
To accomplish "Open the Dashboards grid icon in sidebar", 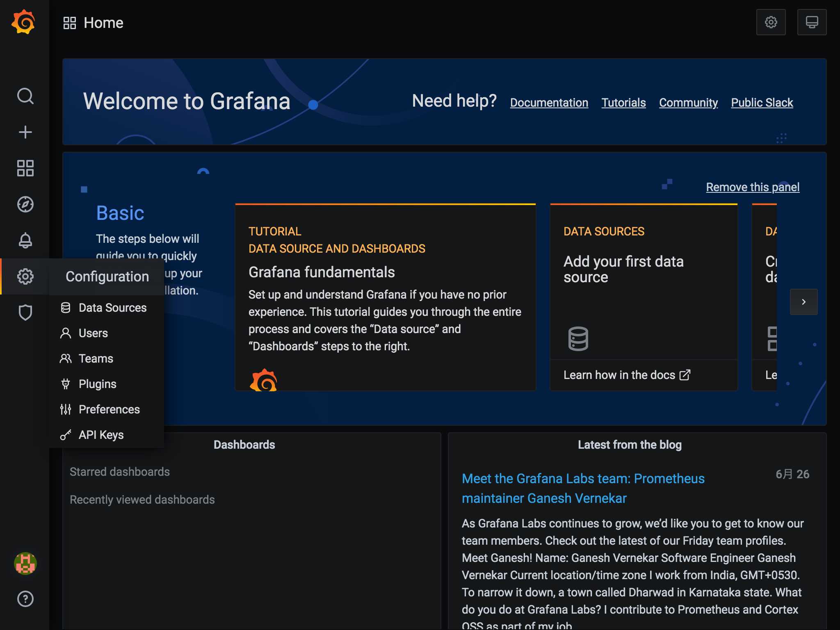I will [25, 168].
